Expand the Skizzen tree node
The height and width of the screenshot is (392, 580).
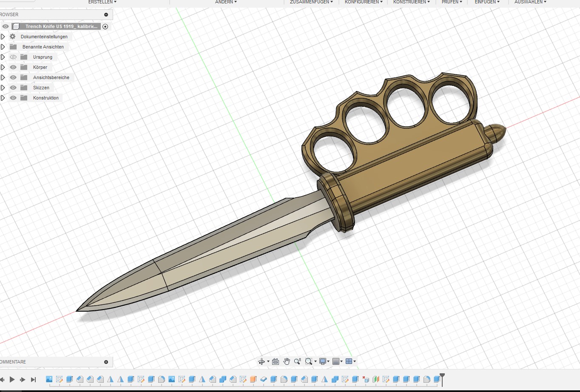click(x=3, y=88)
